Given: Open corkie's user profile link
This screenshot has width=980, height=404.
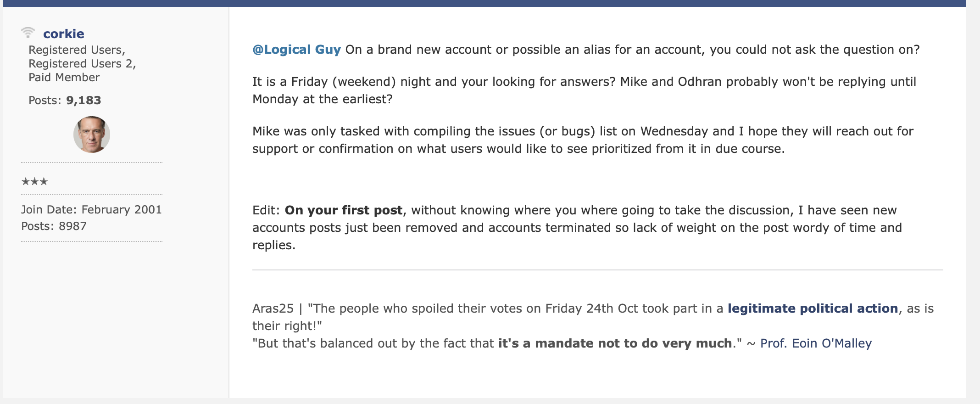Looking at the screenshot, I should (x=63, y=34).
